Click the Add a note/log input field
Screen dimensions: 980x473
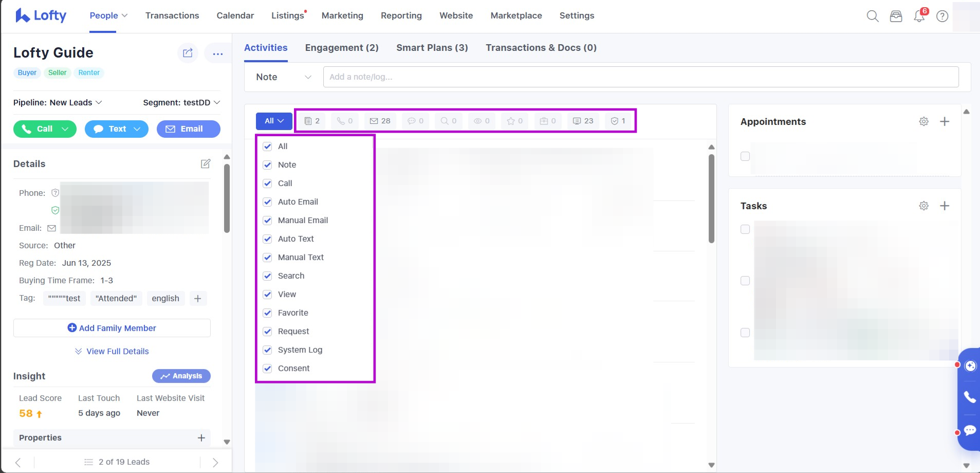(640, 77)
